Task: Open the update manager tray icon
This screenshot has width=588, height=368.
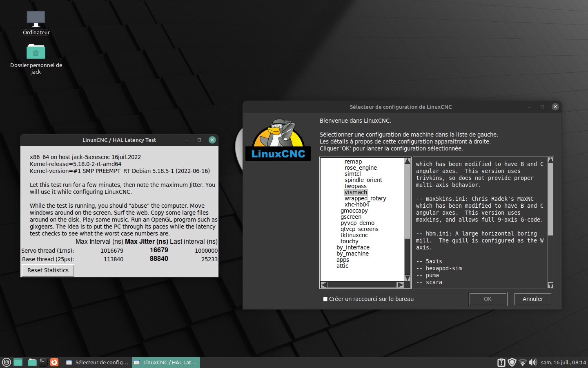Action: tap(501, 362)
